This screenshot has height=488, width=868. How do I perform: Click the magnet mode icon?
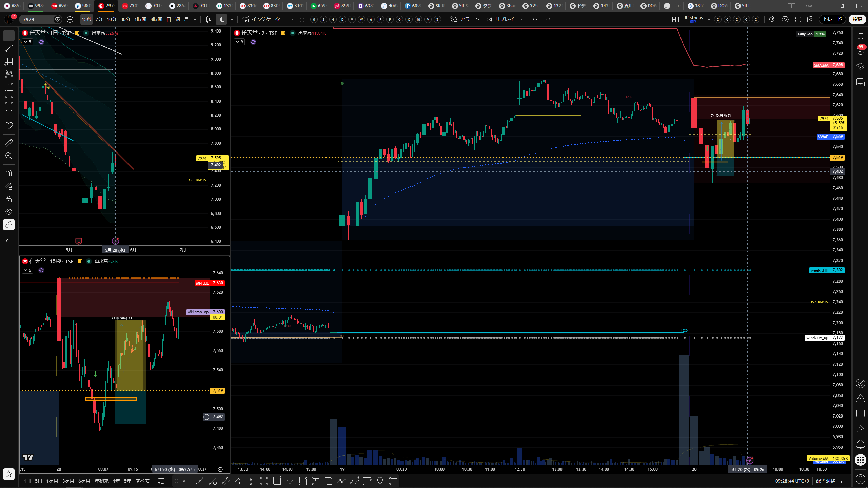(9, 173)
